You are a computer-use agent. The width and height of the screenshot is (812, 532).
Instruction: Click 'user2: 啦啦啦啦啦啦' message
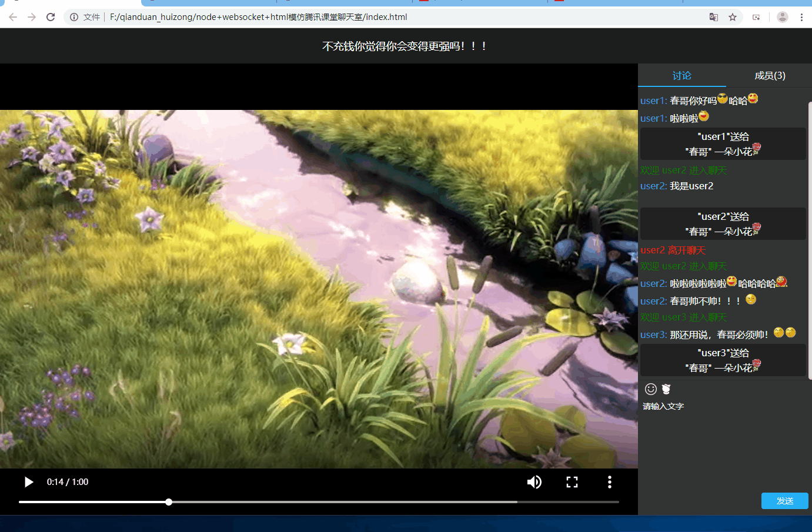pyautogui.click(x=714, y=283)
